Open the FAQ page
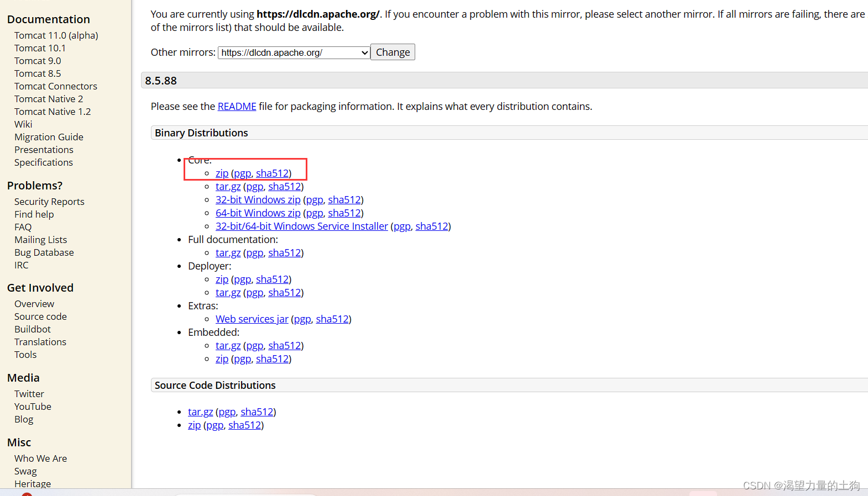The width and height of the screenshot is (868, 496). 23,227
